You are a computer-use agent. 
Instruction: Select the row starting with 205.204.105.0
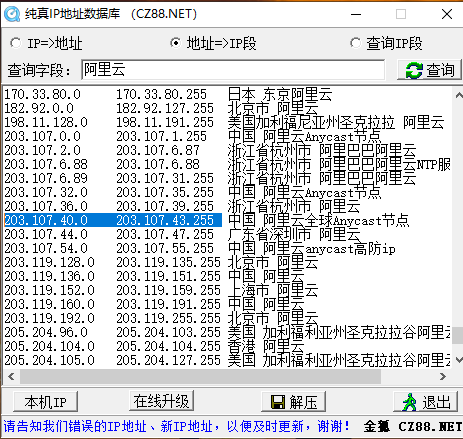227,360
